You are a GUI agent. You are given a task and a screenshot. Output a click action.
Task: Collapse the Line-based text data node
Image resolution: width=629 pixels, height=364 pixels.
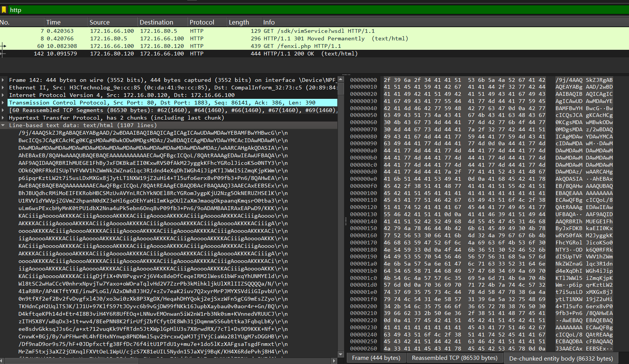(x=3, y=125)
